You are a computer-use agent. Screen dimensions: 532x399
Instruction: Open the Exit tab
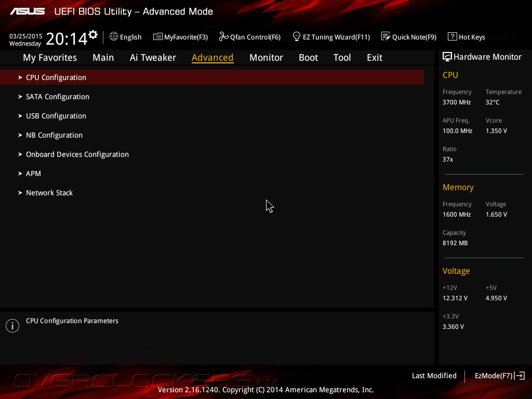point(375,58)
